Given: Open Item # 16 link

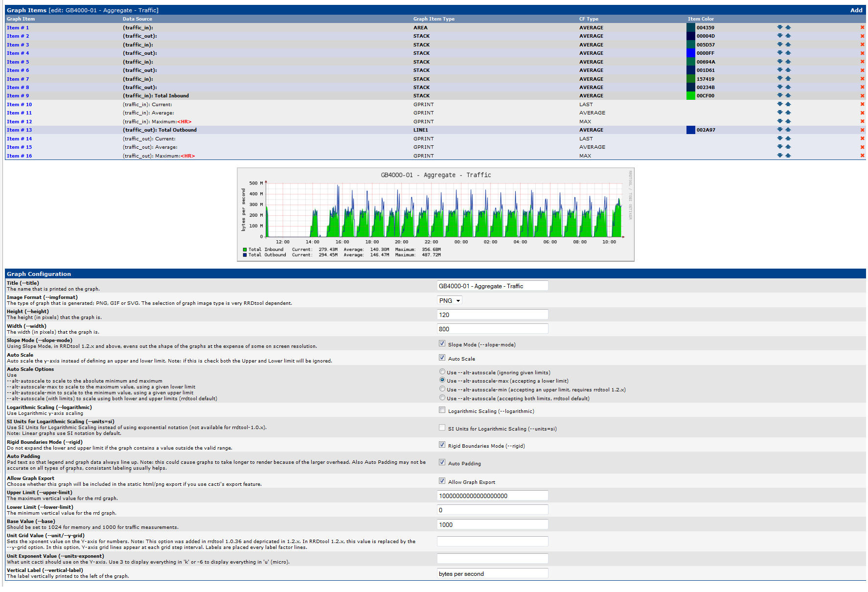Looking at the screenshot, I should (x=19, y=156).
